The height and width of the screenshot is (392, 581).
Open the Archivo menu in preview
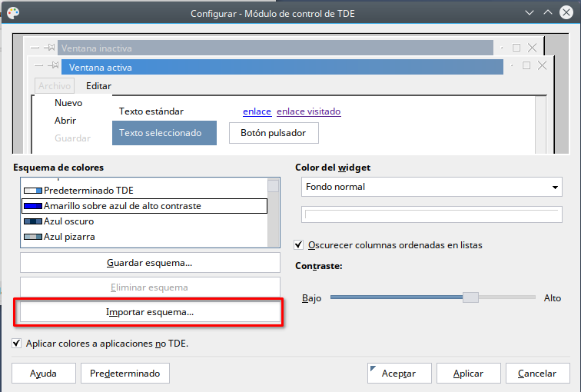pyautogui.click(x=55, y=85)
